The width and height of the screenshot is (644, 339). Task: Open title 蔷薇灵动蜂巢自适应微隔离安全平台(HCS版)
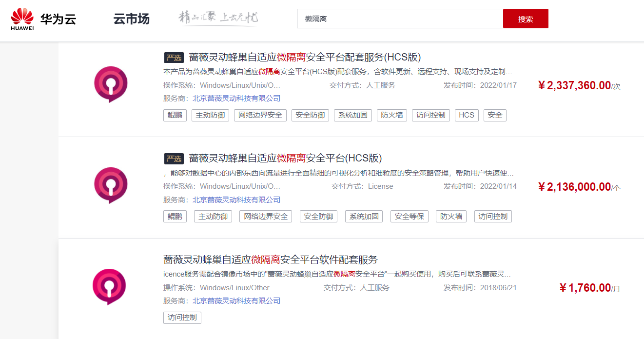pyautogui.click(x=285, y=158)
